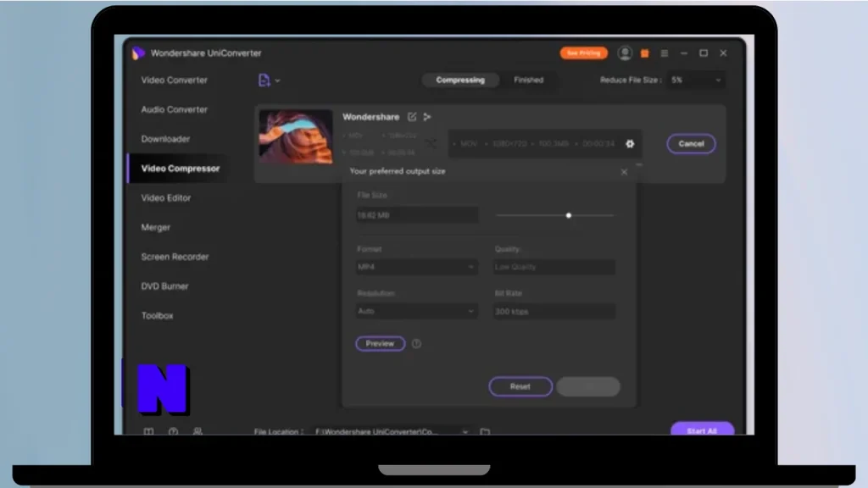The image size is (868, 488).
Task: Switch to the Finished tab
Action: (529, 80)
